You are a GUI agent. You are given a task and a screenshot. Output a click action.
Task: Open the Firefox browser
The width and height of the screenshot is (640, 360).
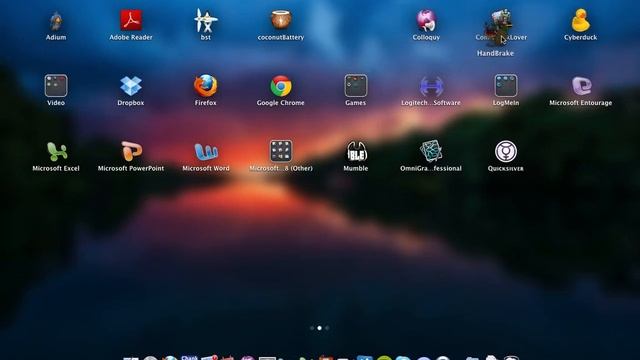pyautogui.click(x=206, y=86)
